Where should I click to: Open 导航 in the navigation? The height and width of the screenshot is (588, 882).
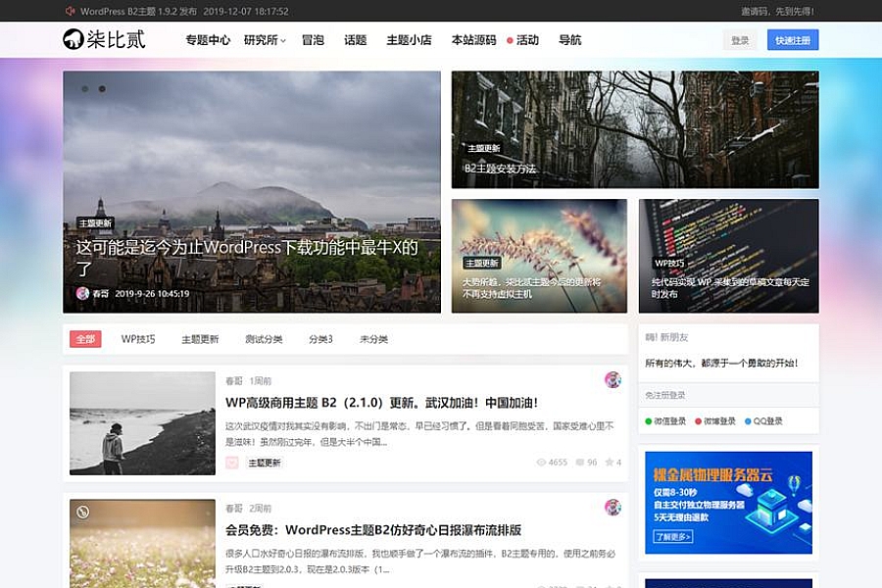click(x=569, y=40)
